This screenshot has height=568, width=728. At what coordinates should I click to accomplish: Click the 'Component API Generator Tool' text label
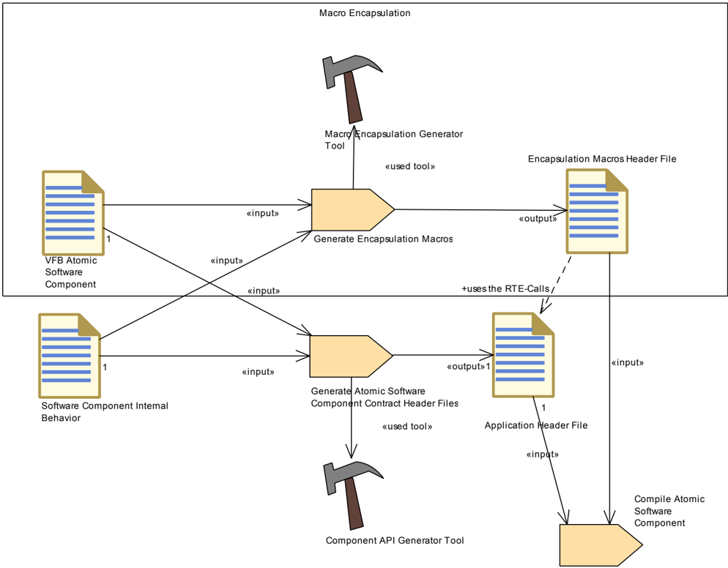(x=395, y=541)
